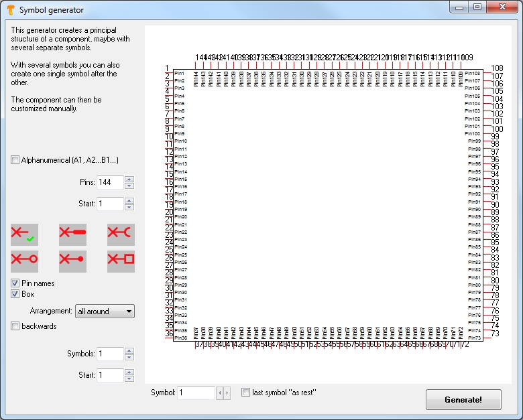The image size is (523, 420).
Task: Increase the Symbols count with up arrow
Action: (x=129, y=350)
